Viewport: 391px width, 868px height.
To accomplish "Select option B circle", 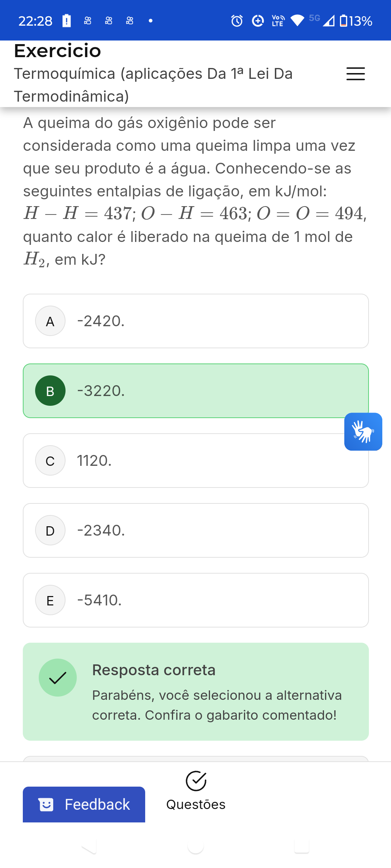I will coord(50,391).
